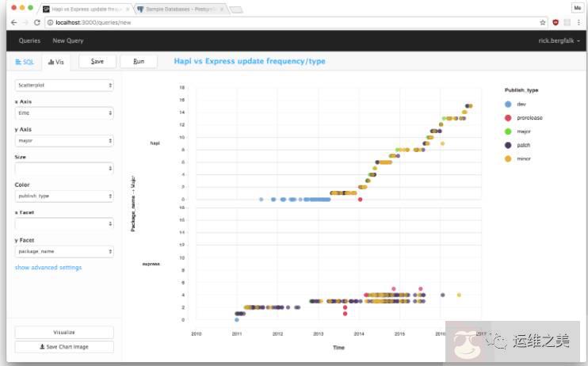Click the browser forward arrow
Viewport: 588px width, 366px height.
click(25, 23)
